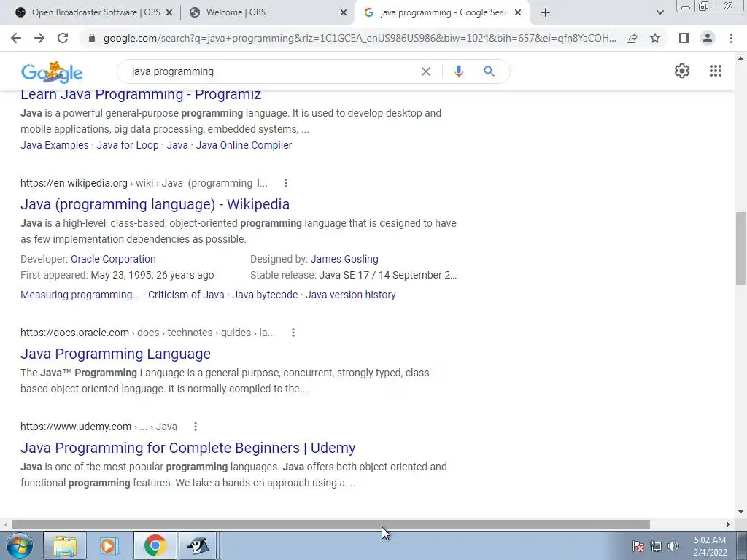
Task: Open the Chrome three-dot menu
Action: (x=731, y=38)
